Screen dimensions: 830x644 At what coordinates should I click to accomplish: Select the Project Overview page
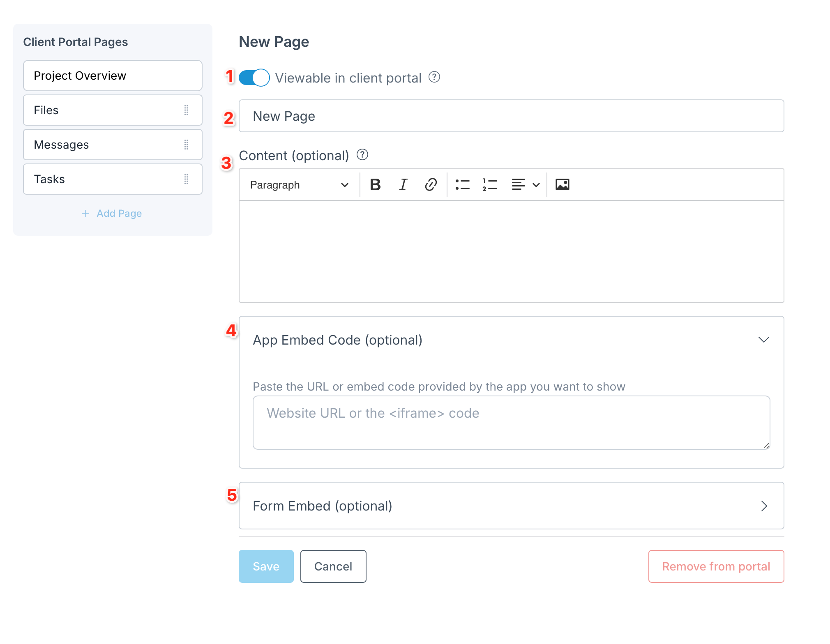click(113, 76)
